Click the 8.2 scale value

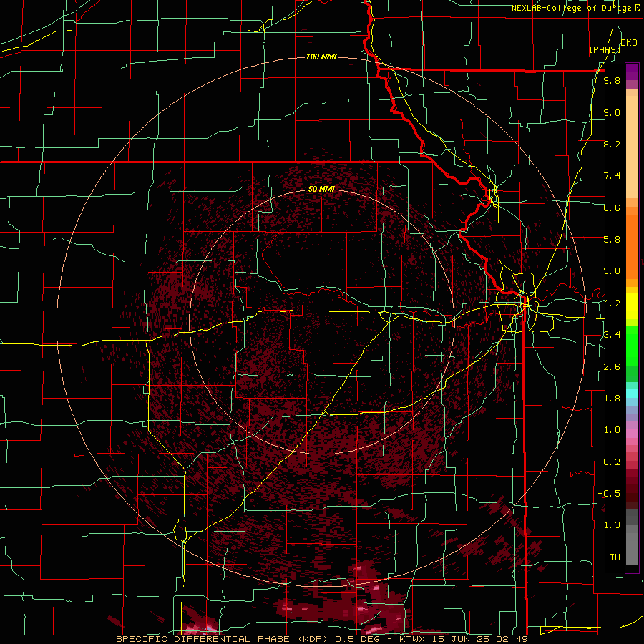[612, 144]
